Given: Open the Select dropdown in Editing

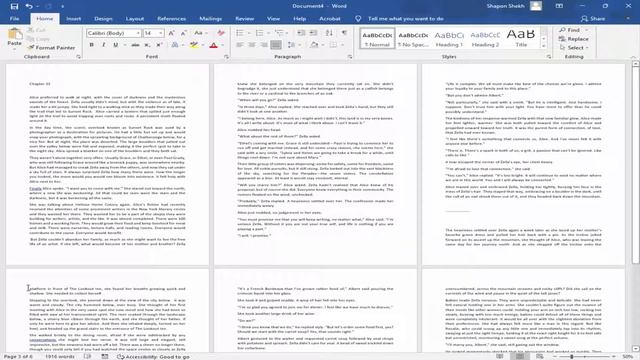Looking at the screenshot, I should pos(575,47).
